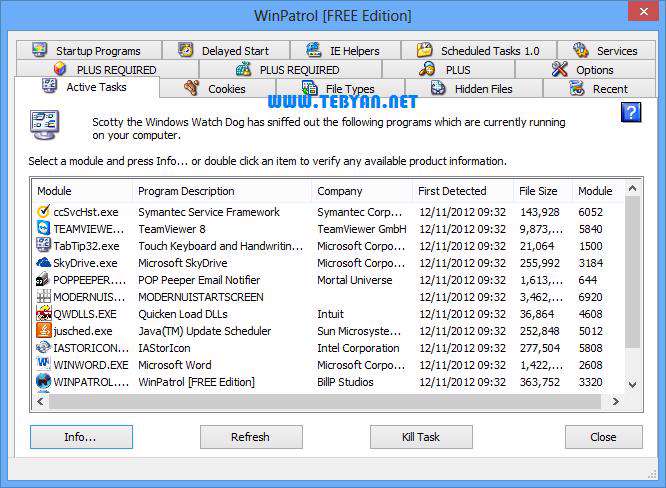Click the Kill Task button
Screen dimensions: 666x488
(421, 437)
